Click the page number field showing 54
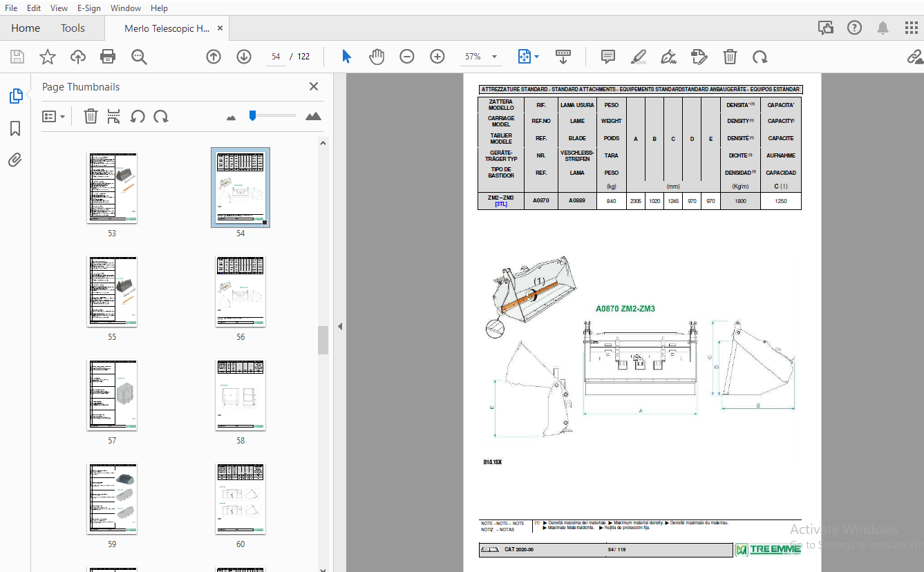Viewport: 924px width, 572px height. [276, 57]
